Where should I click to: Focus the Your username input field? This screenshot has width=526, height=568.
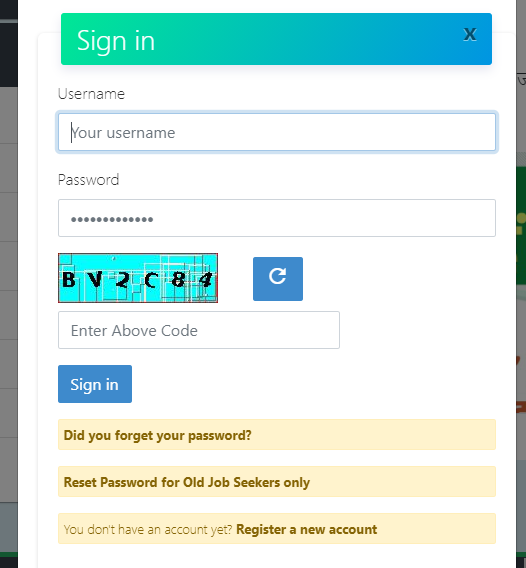[277, 132]
